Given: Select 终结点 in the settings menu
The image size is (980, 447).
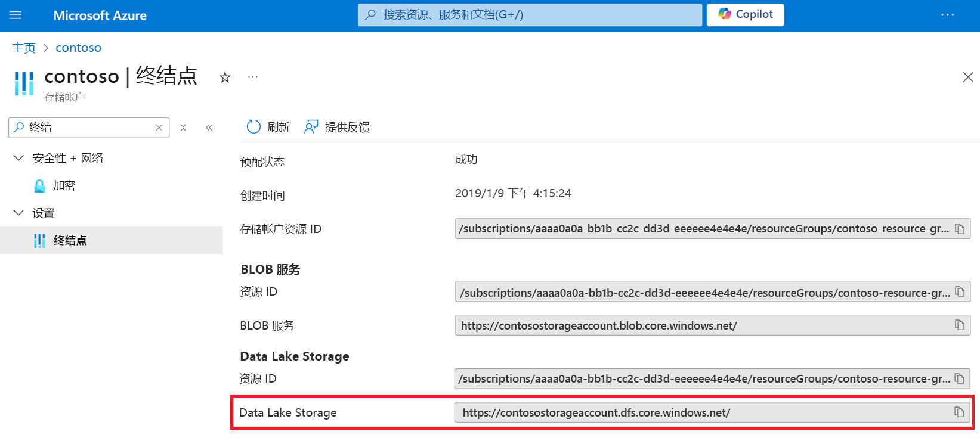Looking at the screenshot, I should (x=70, y=240).
